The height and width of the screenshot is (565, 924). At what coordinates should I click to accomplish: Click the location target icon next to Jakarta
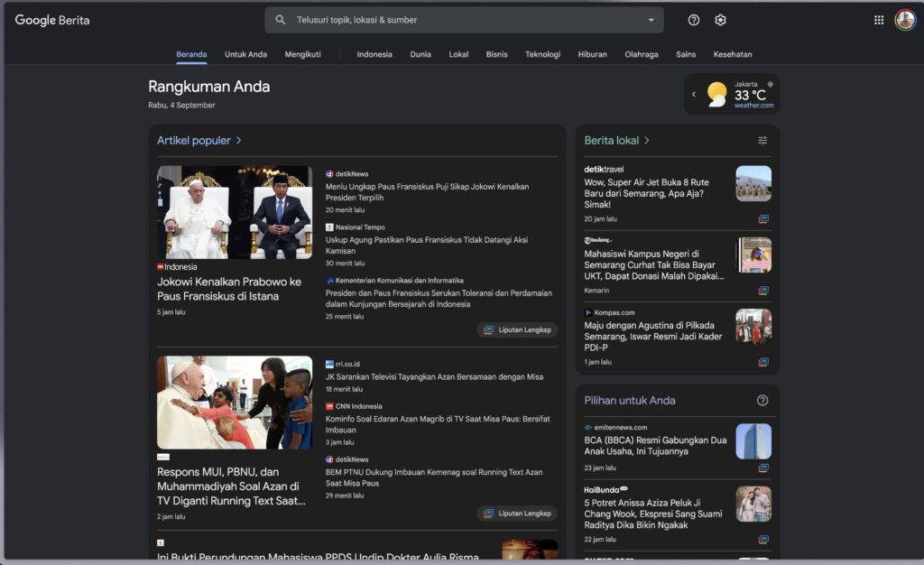click(771, 84)
